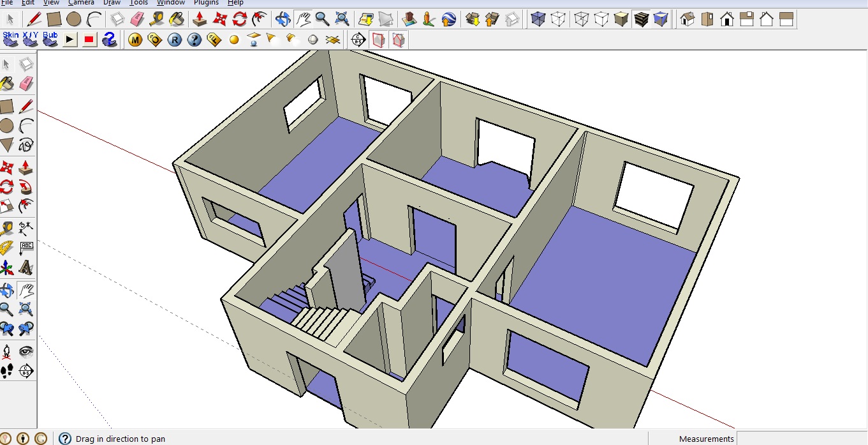Select the Freehand drawing tool
The height and width of the screenshot is (445, 868).
pyautogui.click(x=26, y=145)
